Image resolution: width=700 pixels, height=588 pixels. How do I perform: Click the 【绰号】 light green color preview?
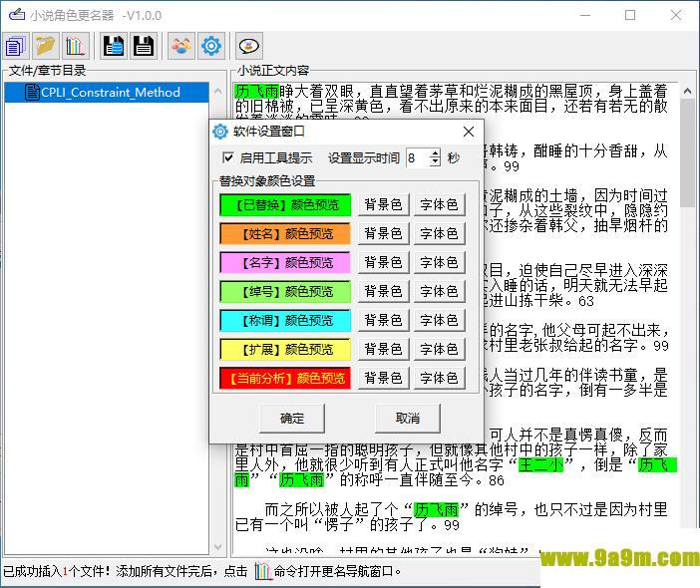pos(285,292)
